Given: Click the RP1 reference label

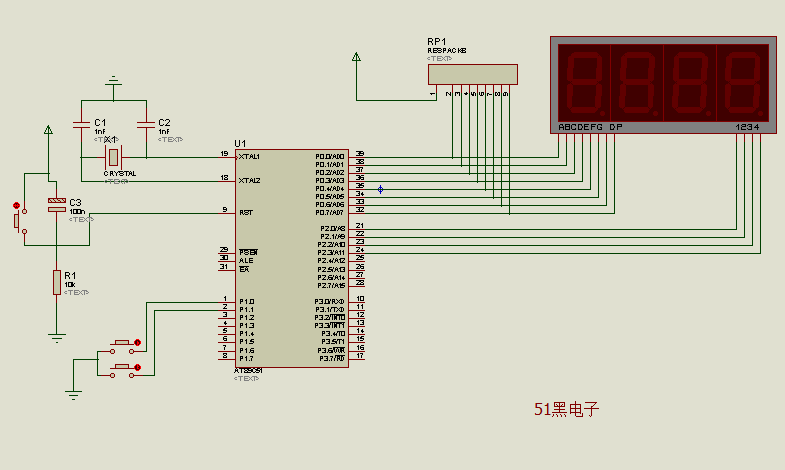Looking at the screenshot, I should [x=437, y=42].
